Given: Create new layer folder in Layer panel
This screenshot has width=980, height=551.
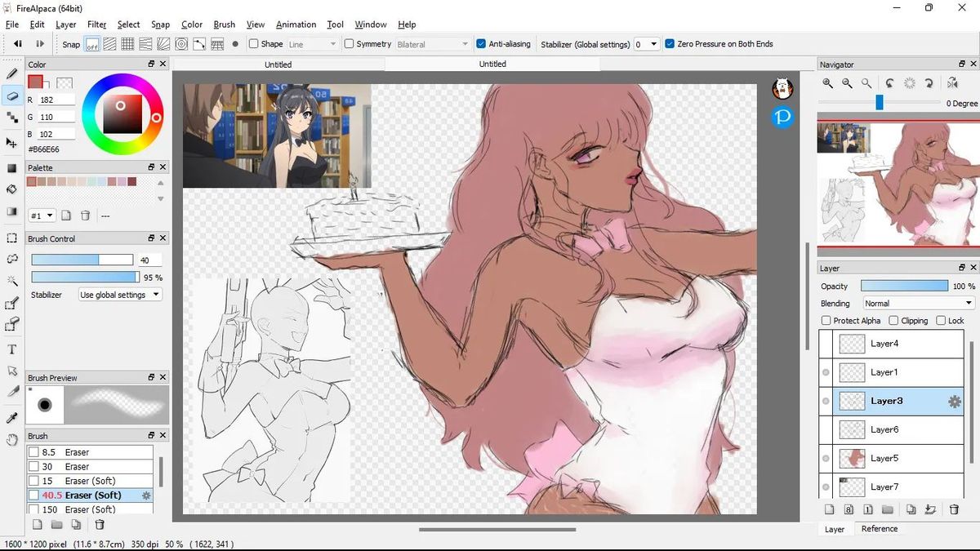Looking at the screenshot, I should 888,509.
